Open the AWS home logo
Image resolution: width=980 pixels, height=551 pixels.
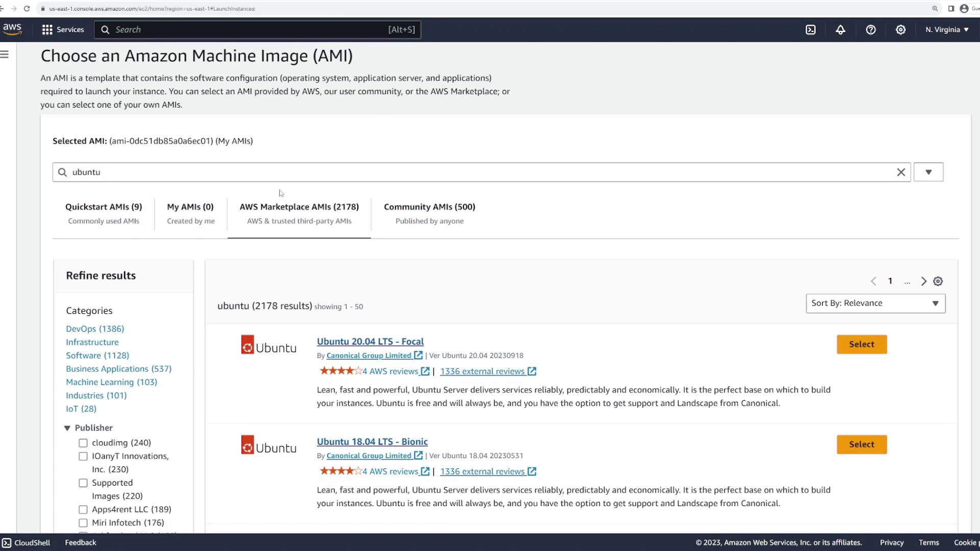click(x=12, y=30)
